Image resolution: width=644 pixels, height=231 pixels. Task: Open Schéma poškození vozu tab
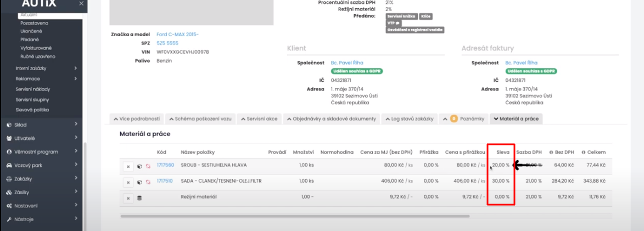(200, 119)
